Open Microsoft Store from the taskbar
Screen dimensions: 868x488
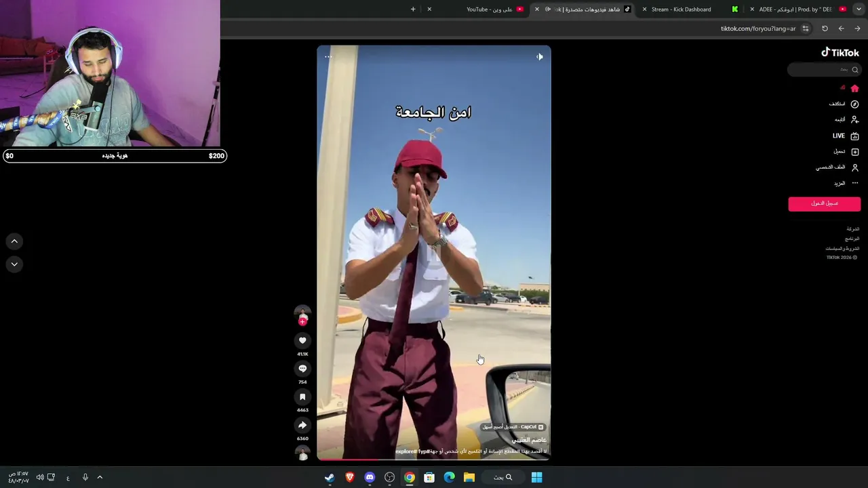coord(429,477)
